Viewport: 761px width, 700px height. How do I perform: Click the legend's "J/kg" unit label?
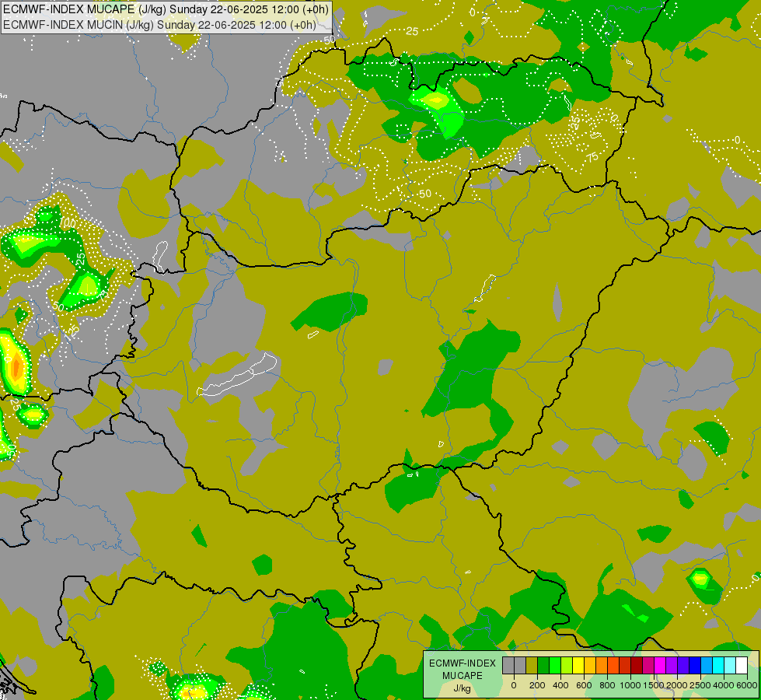tap(463, 688)
